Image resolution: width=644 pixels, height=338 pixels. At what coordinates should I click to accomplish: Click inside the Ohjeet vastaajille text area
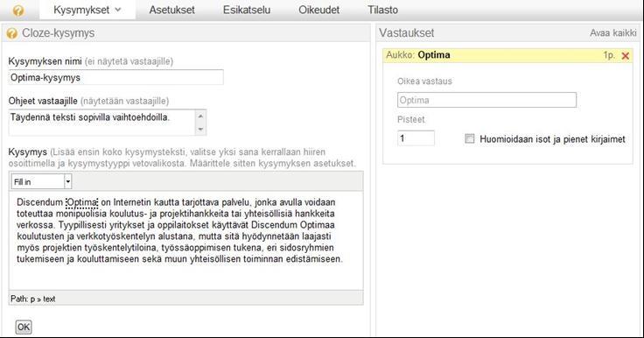[x=108, y=122]
